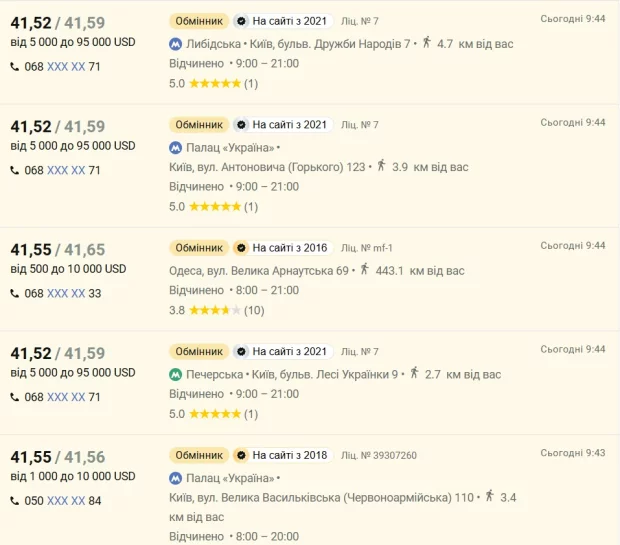Click the phone icon beside 068 XXX XX 33
This screenshot has height=545, width=620.
click(x=15, y=294)
